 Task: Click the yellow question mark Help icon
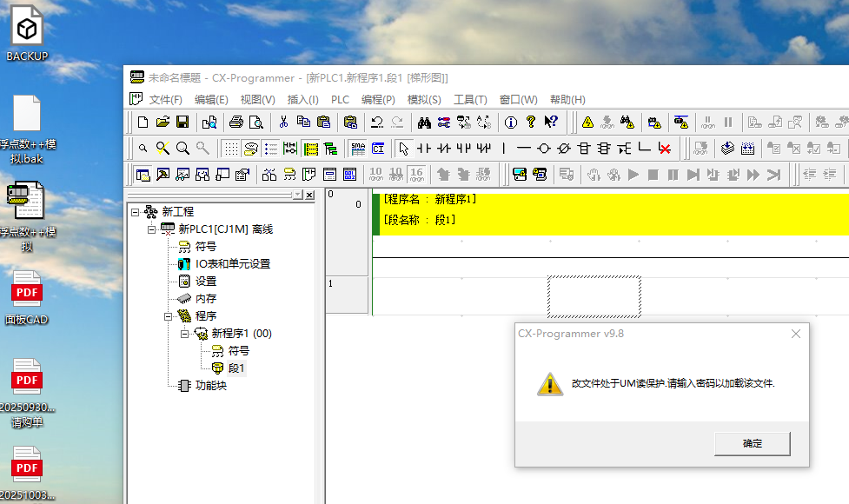point(530,123)
